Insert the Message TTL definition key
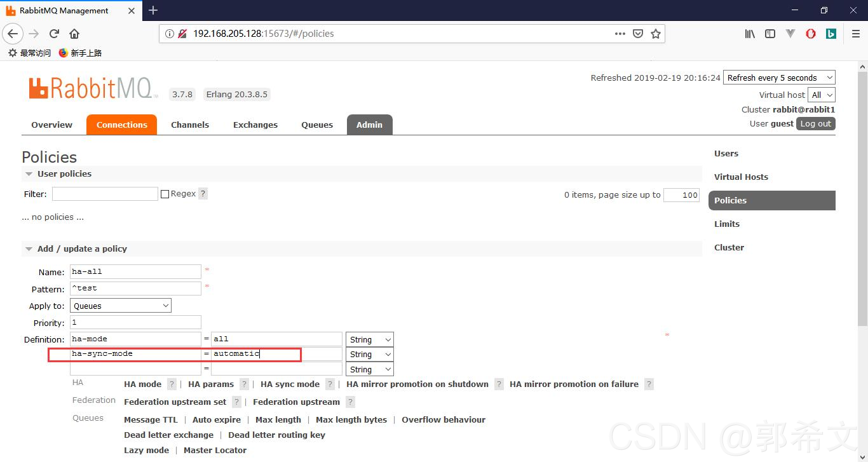 151,419
